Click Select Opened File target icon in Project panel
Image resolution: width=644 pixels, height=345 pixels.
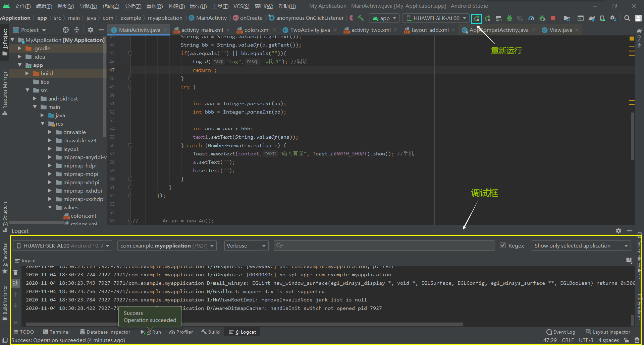[66, 30]
